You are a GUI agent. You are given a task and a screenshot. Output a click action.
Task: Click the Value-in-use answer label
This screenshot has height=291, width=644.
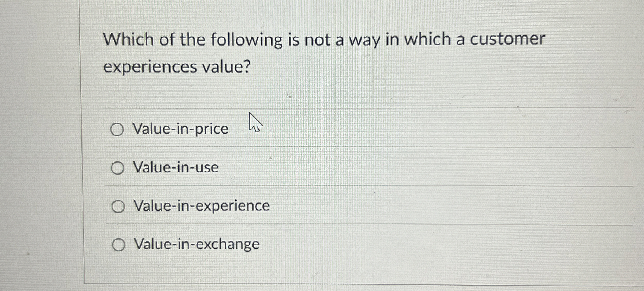pos(176,168)
